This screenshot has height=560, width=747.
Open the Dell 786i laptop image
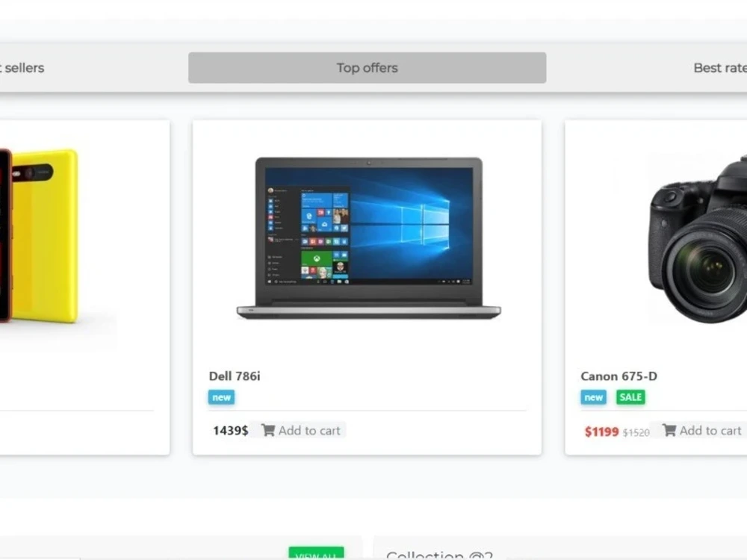[x=368, y=238]
